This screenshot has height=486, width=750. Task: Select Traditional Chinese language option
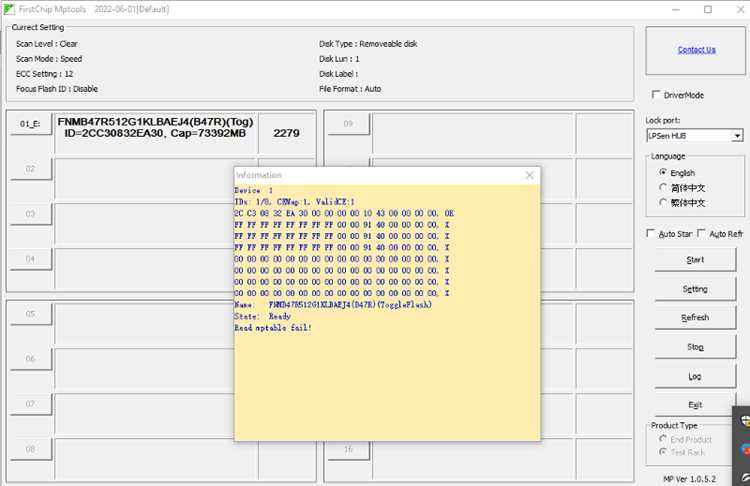pos(663,202)
